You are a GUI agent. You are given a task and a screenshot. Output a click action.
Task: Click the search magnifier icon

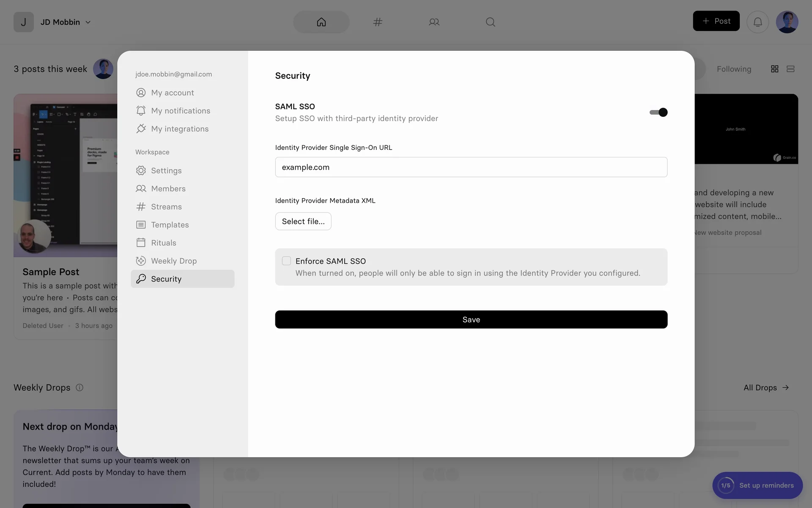point(490,22)
